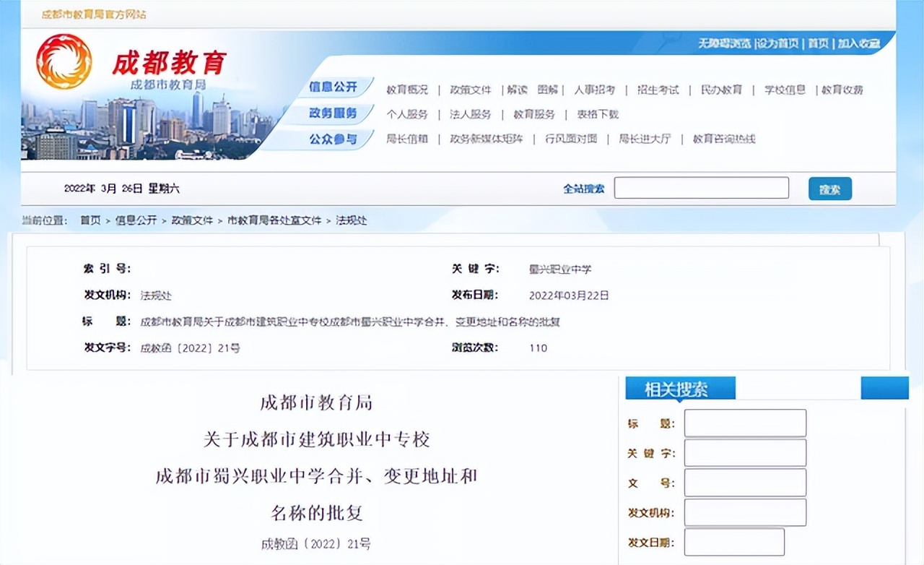Go to 教育收费 page
This screenshot has height=565, width=924.
pos(842,90)
